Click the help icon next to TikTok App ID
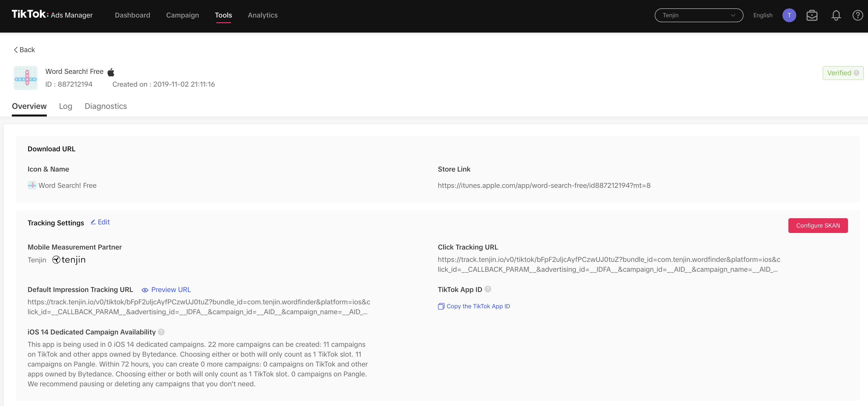This screenshot has height=406, width=868. pyautogui.click(x=488, y=289)
